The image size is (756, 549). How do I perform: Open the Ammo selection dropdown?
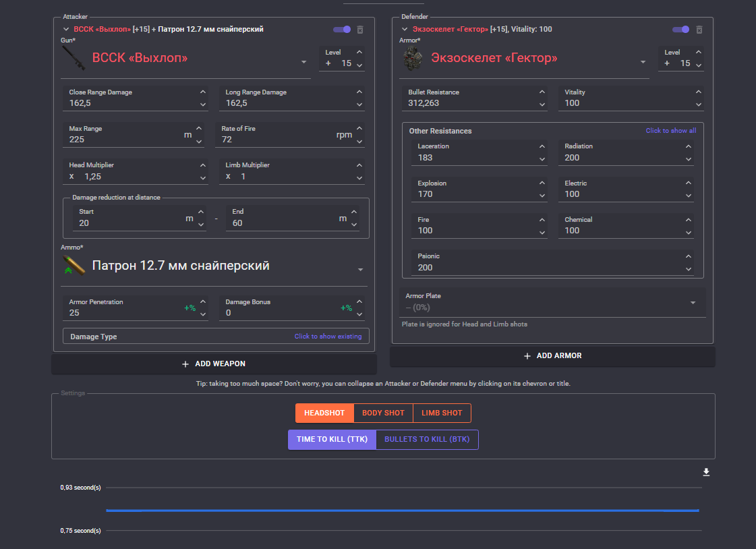tap(360, 270)
